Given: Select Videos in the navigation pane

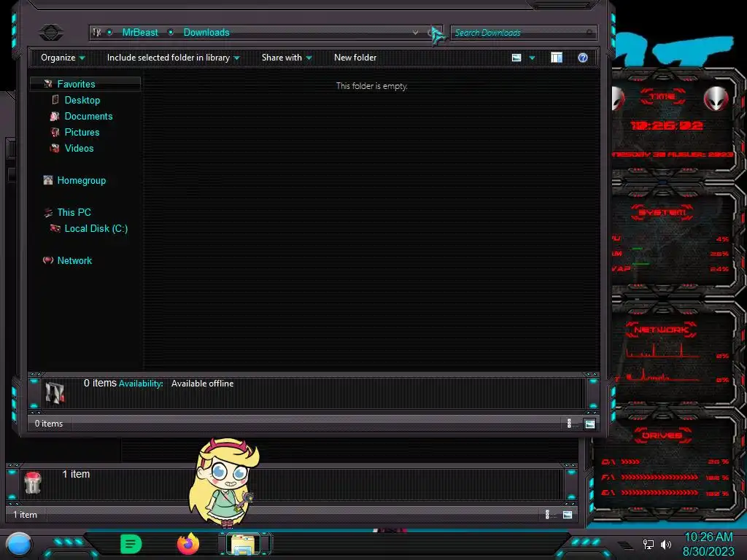Looking at the screenshot, I should [x=79, y=148].
